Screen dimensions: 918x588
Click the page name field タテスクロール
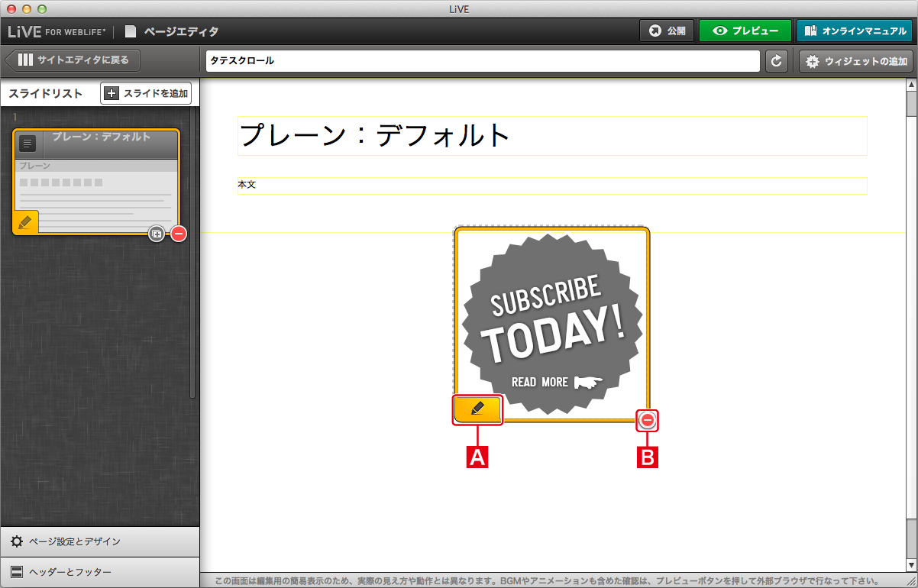tap(483, 61)
